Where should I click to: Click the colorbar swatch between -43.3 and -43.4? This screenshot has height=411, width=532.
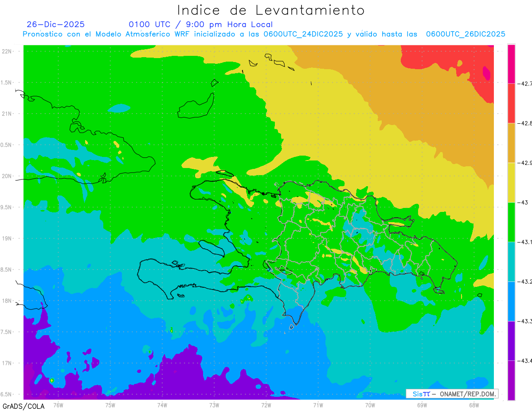[511, 341]
